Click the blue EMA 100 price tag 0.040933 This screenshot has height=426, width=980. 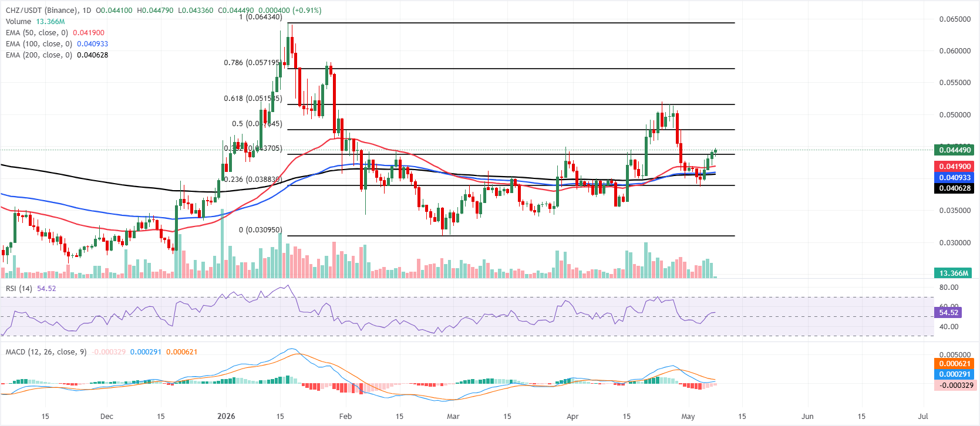954,178
